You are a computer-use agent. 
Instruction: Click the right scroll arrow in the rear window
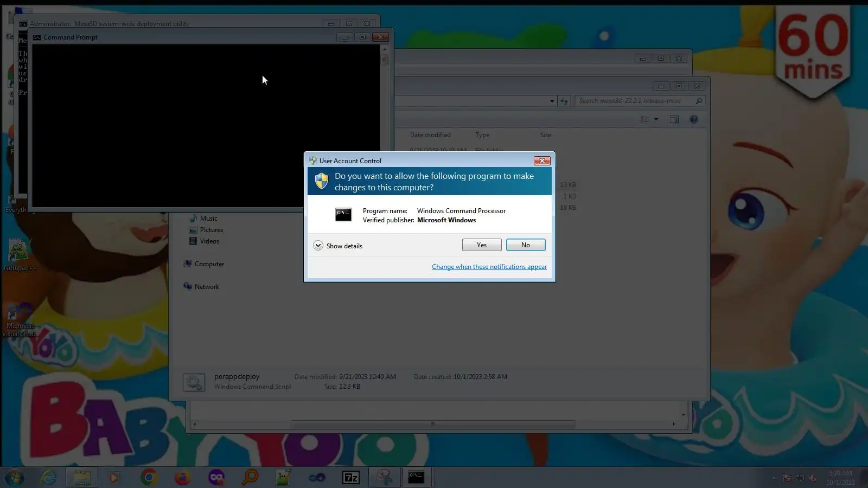[674, 424]
